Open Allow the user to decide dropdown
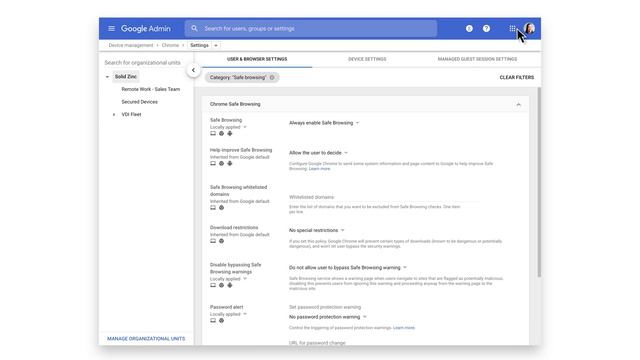The width and height of the screenshot is (640, 360). coord(318,153)
